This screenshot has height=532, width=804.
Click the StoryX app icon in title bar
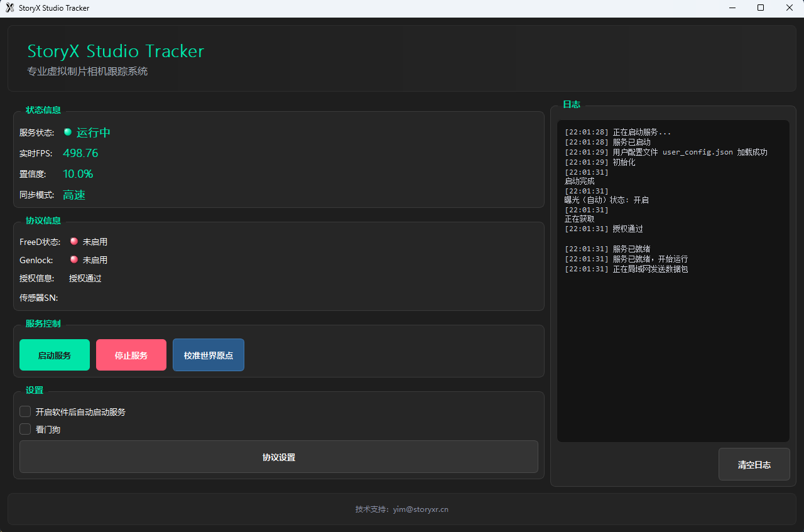pyautogui.click(x=10, y=8)
